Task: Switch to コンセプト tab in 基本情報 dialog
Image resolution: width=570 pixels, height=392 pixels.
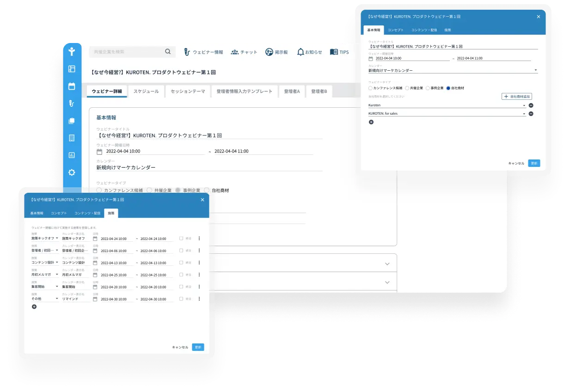Action: coord(395,30)
